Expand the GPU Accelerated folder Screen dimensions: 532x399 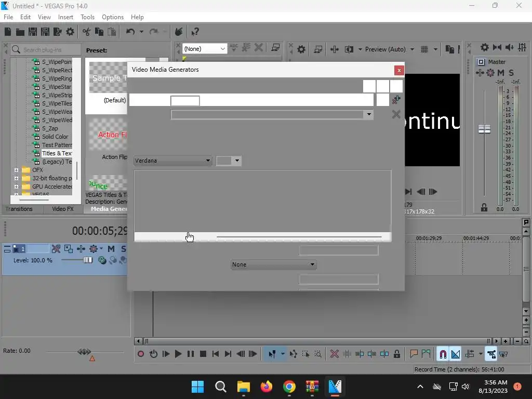[16, 187]
